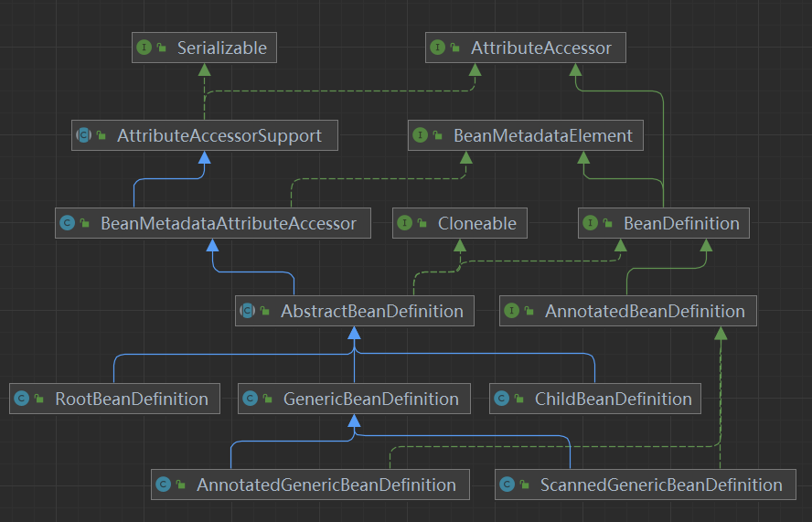The image size is (812, 522).
Task: Click the AnnotatedBeanDefinition interface icon
Action: click(512, 311)
